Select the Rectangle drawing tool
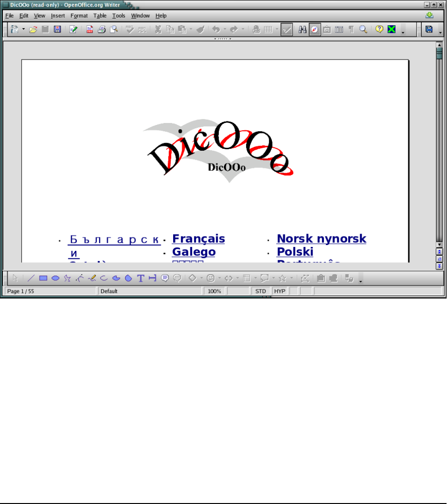Viewport: 447px width, 504px height. (43, 278)
